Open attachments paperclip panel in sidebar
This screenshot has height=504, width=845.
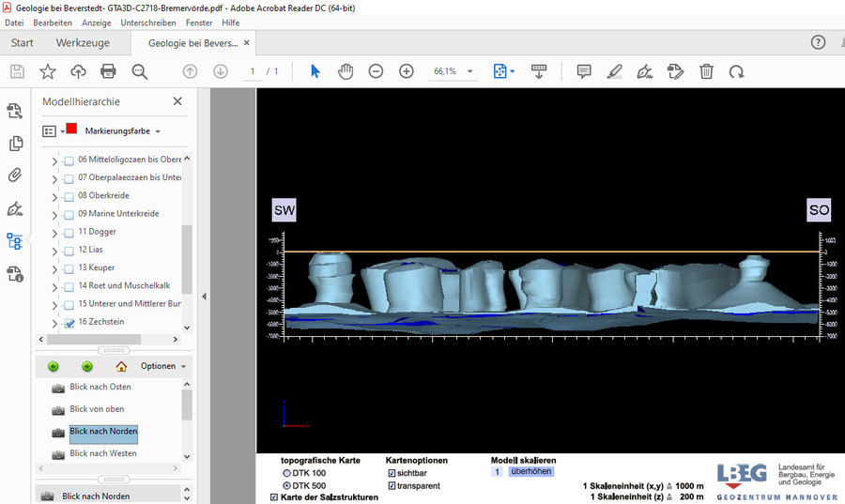pyautogui.click(x=15, y=176)
